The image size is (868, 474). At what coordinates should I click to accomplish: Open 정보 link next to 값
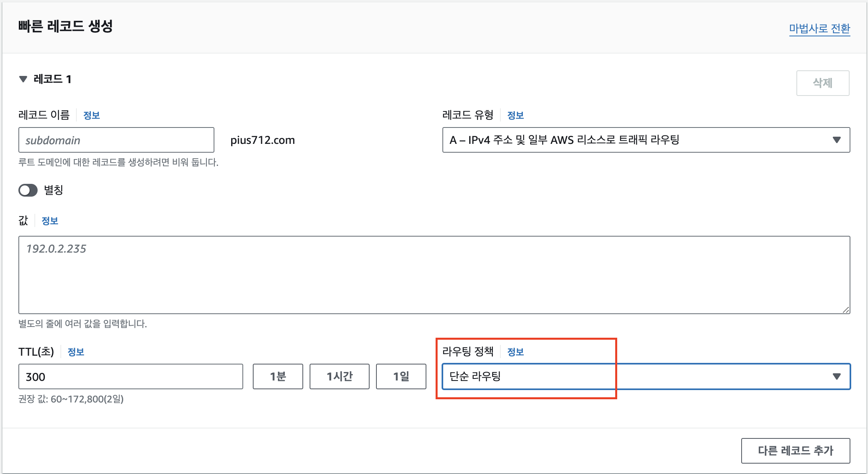[50, 221]
